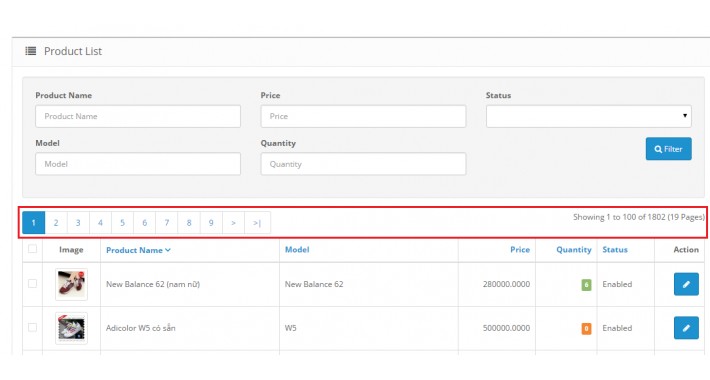
Task: Select all products with header checkbox
Action: point(32,249)
